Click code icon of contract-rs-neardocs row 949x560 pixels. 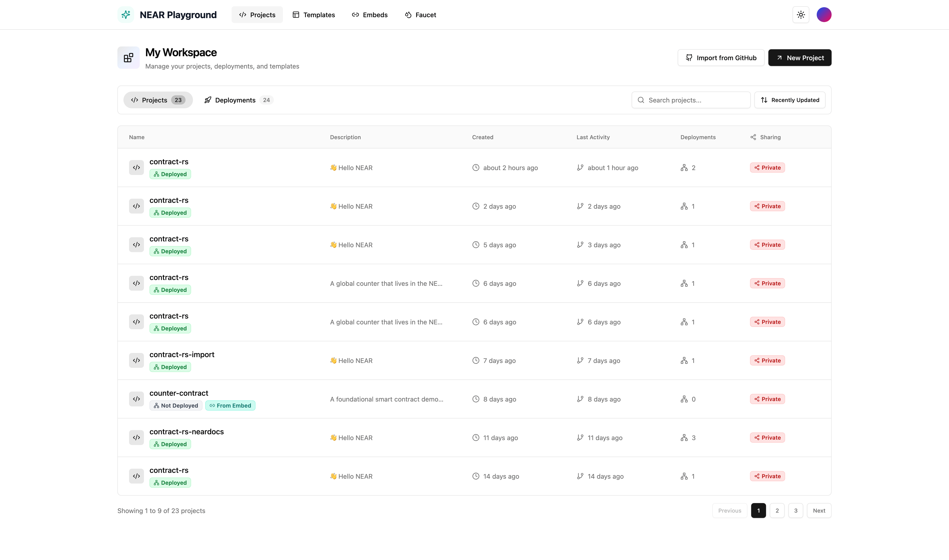coord(136,437)
